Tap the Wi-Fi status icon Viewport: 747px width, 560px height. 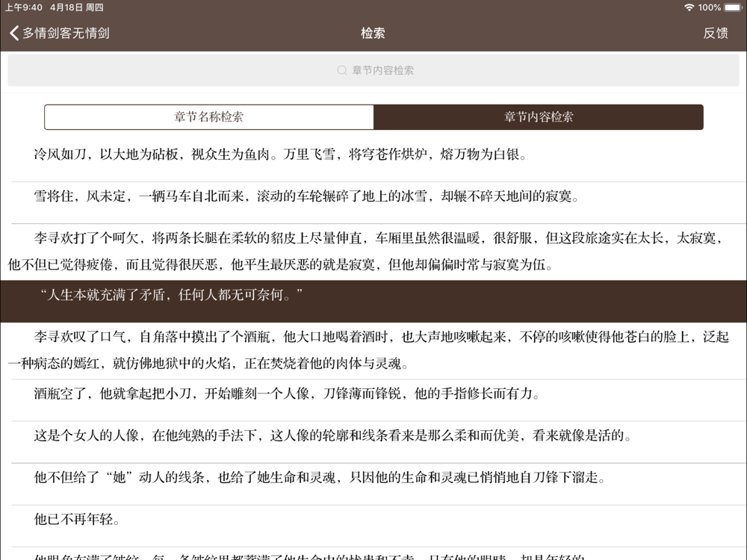point(689,7)
